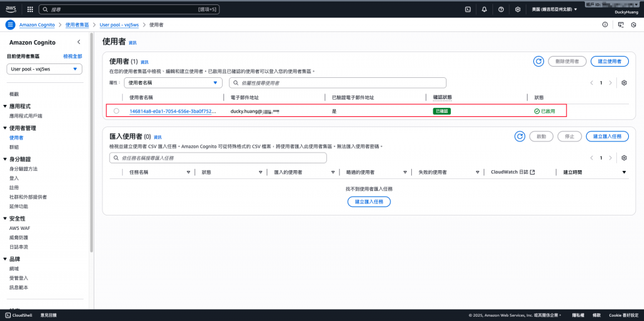Image resolution: width=644 pixels, height=321 pixels.
Task: Sort by 建立時間 column arrow
Action: 625,172
